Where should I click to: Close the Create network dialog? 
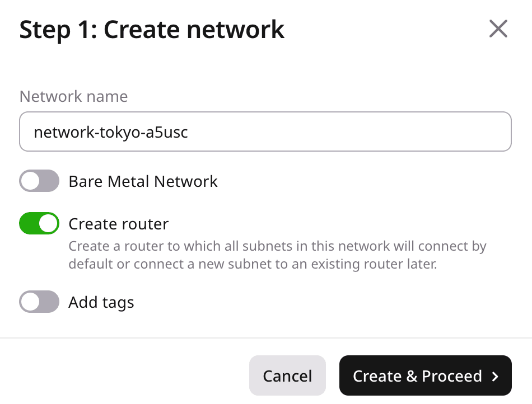point(498,29)
